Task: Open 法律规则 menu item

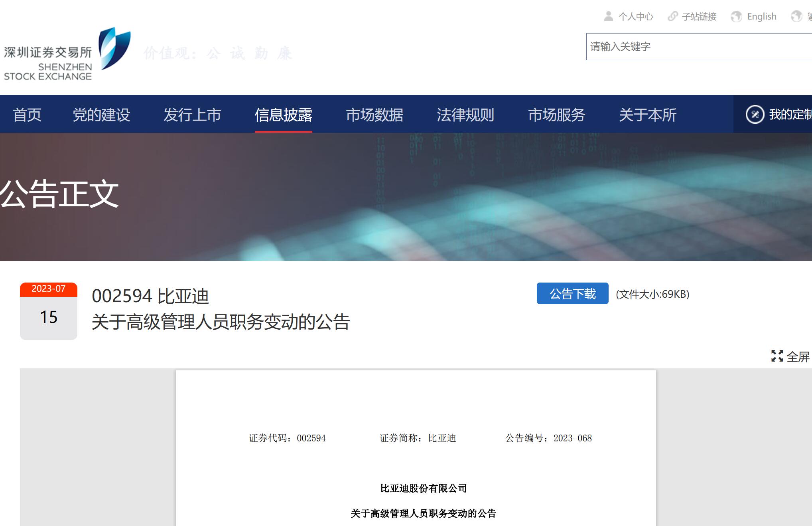Action: coord(465,115)
